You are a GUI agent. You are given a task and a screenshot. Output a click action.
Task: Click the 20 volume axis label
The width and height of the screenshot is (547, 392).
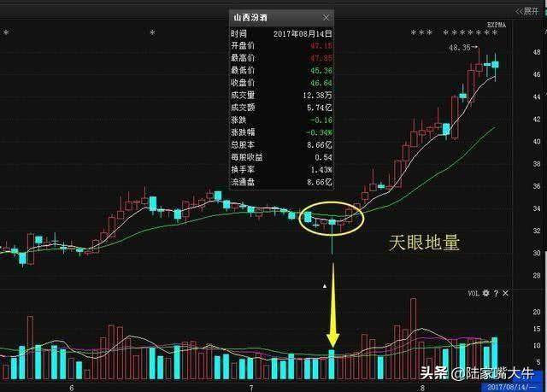537,313
